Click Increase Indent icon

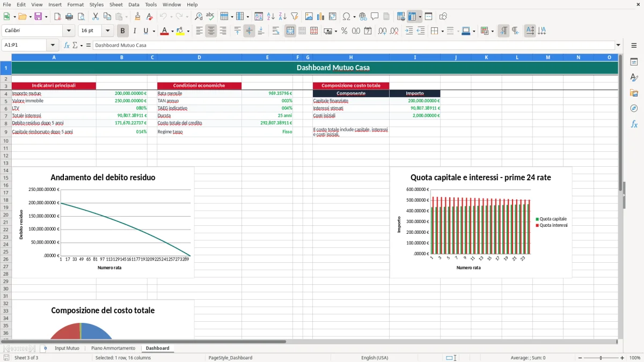(x=409, y=31)
